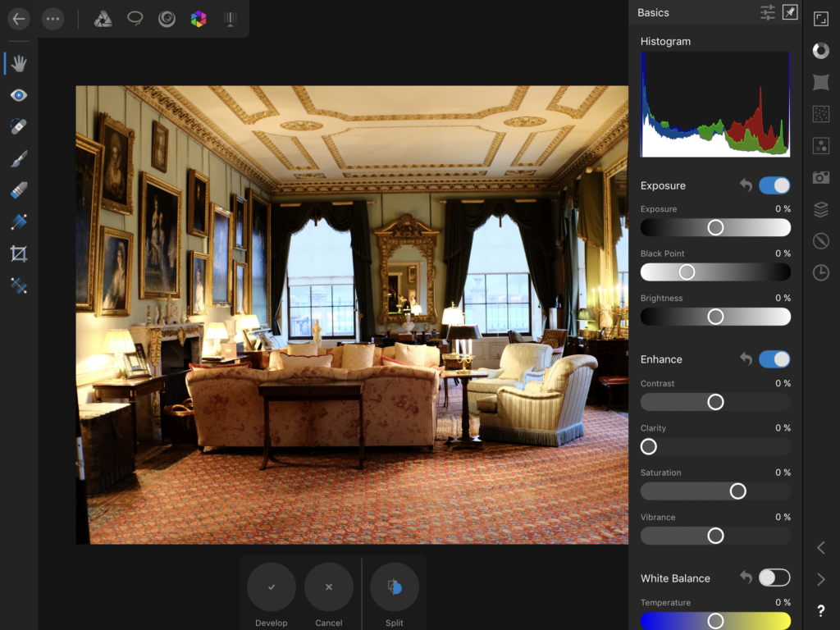The width and height of the screenshot is (840, 630).
Task: Switch to the Photo persona icon
Action: click(103, 20)
